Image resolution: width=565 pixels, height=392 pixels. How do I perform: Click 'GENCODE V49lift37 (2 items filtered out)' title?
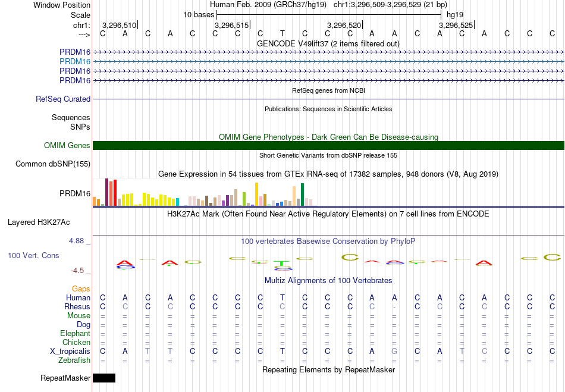tap(328, 43)
